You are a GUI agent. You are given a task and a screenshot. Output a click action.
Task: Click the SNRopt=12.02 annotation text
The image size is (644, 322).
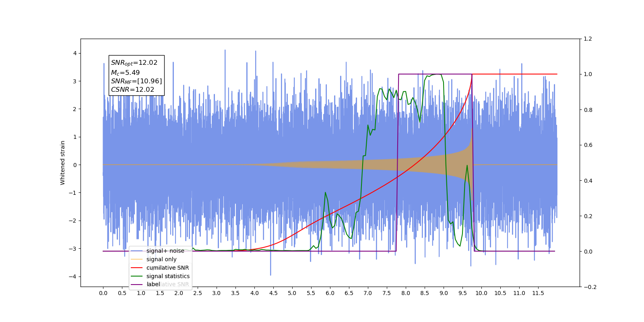click(134, 63)
